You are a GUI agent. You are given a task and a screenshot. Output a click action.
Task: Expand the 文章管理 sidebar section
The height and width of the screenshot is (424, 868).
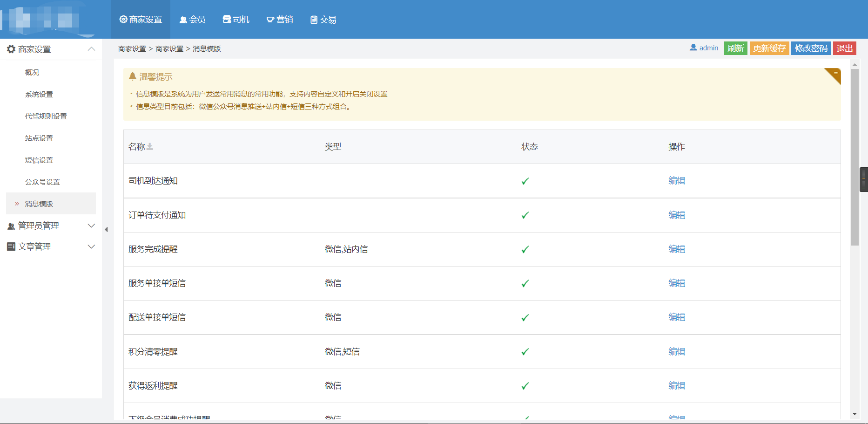91,246
